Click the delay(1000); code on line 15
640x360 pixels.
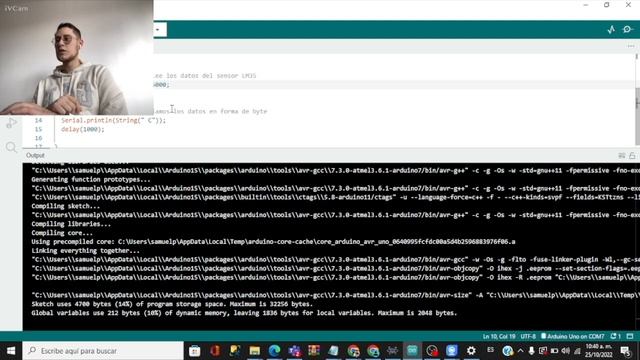point(83,129)
